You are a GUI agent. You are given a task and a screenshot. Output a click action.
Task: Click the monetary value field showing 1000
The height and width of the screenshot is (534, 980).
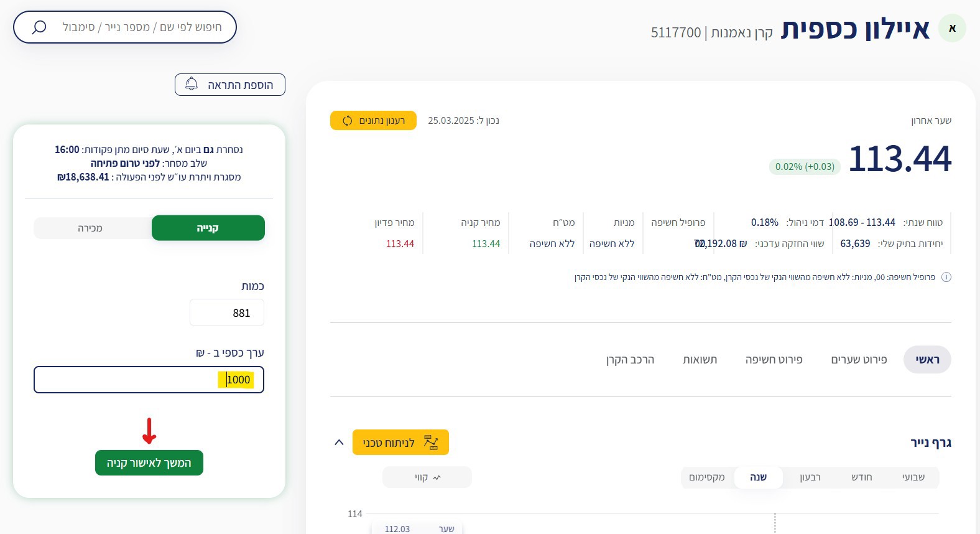click(149, 380)
